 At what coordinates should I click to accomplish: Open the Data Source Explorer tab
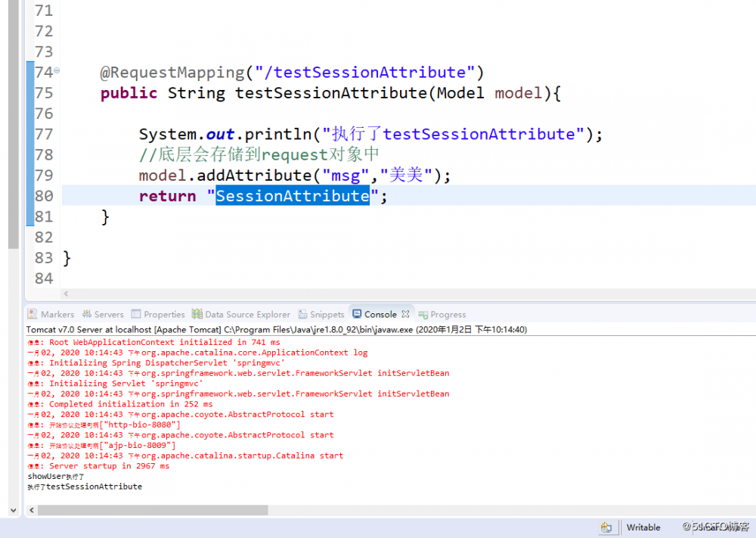[241, 314]
